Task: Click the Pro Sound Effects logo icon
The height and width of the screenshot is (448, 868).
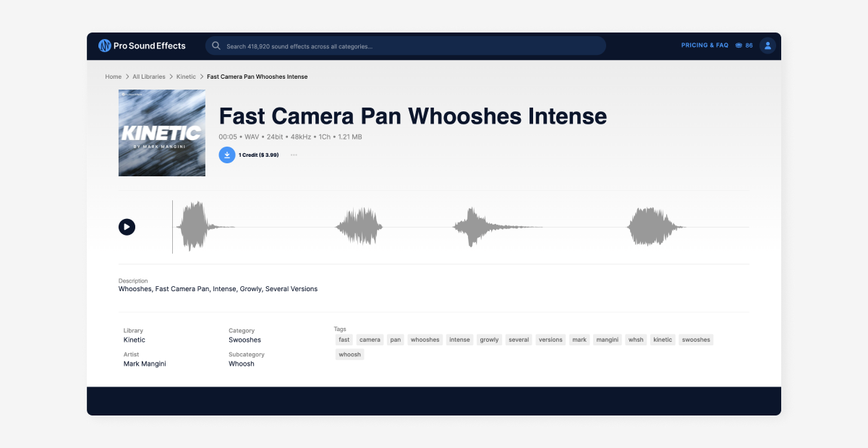Action: (104, 46)
